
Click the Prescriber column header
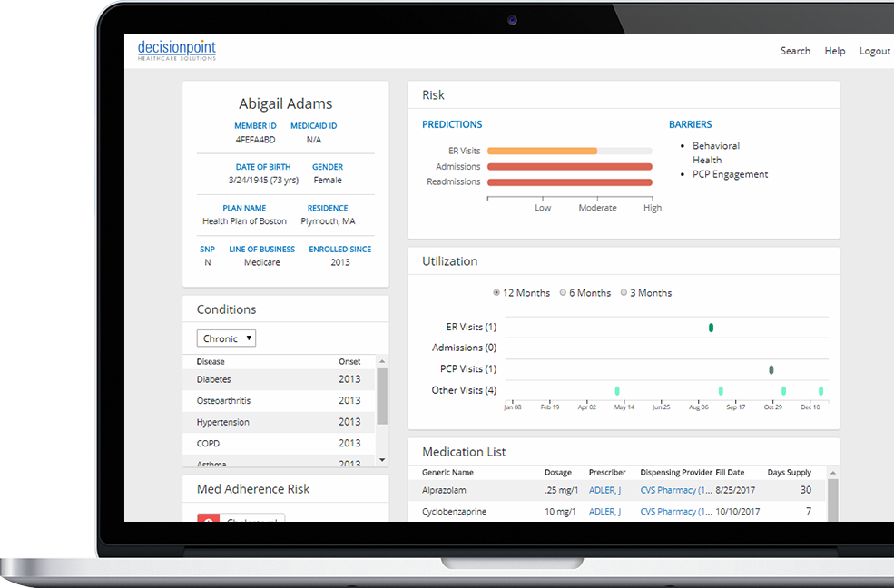tap(606, 473)
